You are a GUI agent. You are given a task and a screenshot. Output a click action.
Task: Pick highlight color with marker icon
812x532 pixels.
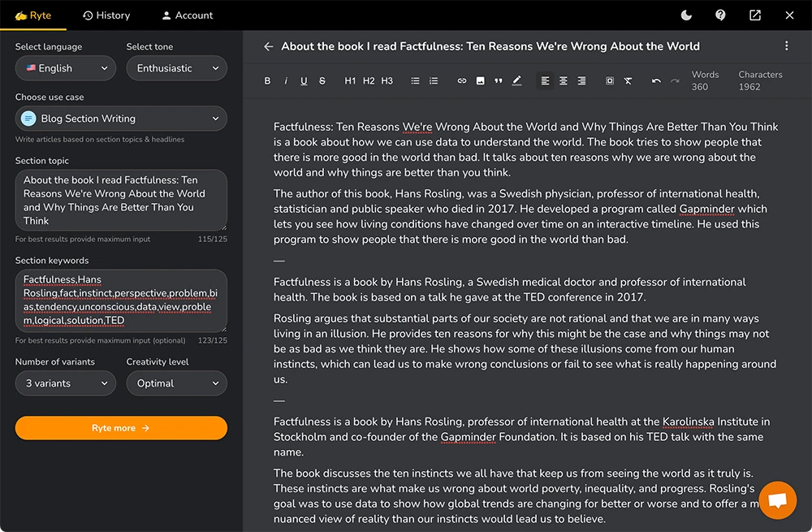(x=517, y=81)
